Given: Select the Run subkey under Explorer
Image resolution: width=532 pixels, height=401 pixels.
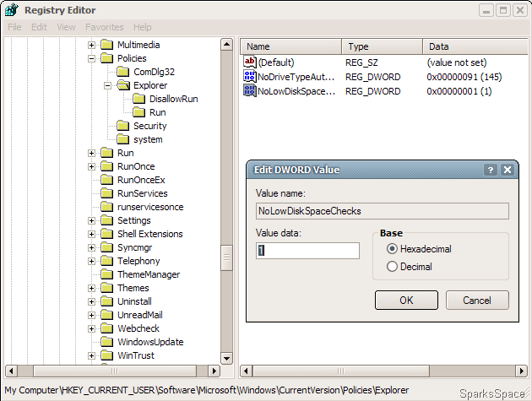Looking at the screenshot, I should 158,112.
